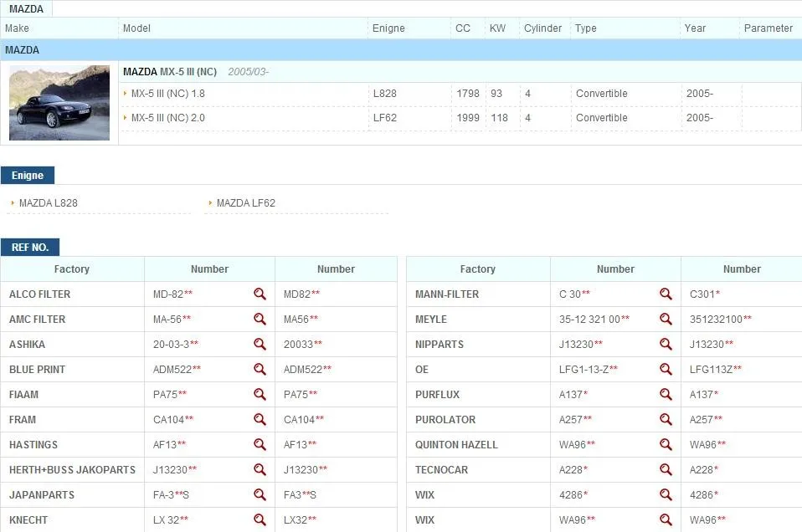Image resolution: width=802 pixels, height=532 pixels.
Task: Click search icon for OE LFG1-13-Z
Action: 666,369
